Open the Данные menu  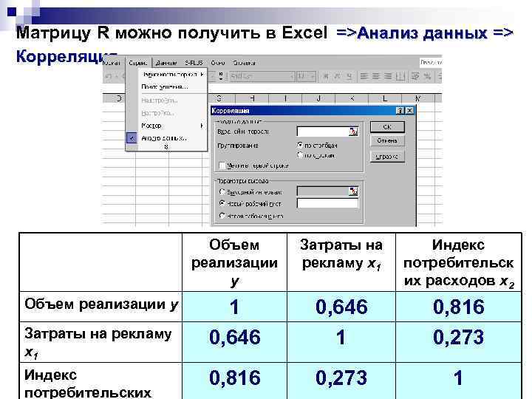point(166,63)
